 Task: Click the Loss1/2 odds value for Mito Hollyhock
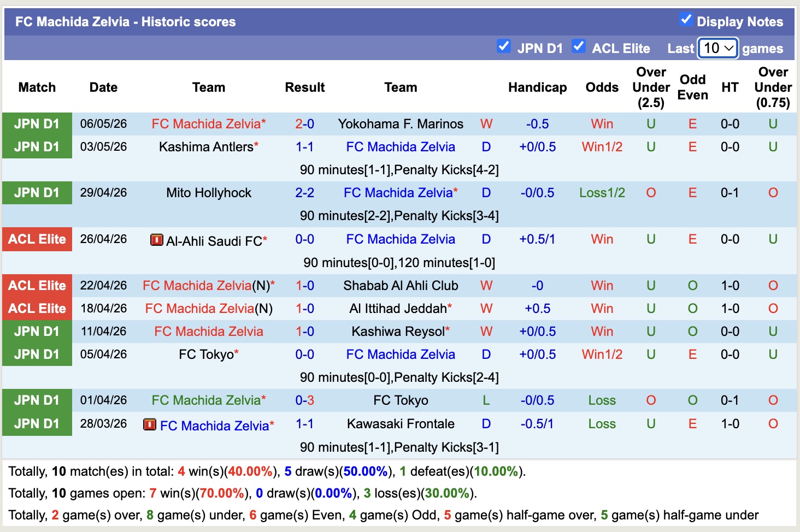click(602, 193)
